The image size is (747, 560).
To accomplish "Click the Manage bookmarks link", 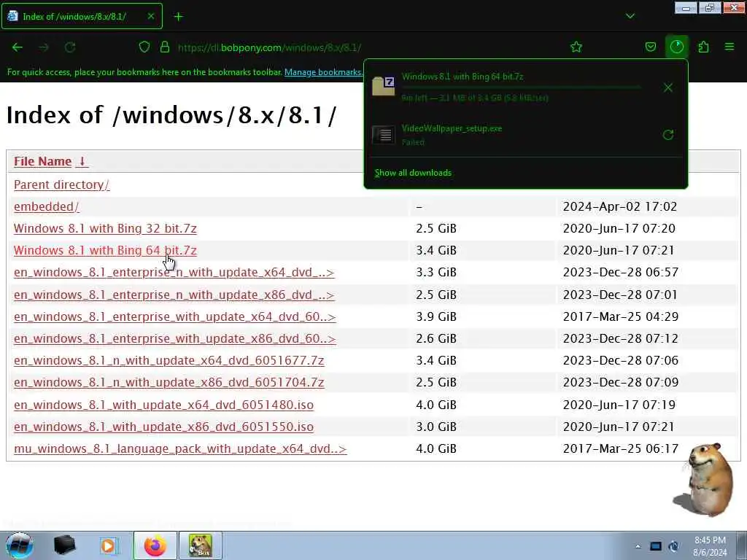I will 323,72.
